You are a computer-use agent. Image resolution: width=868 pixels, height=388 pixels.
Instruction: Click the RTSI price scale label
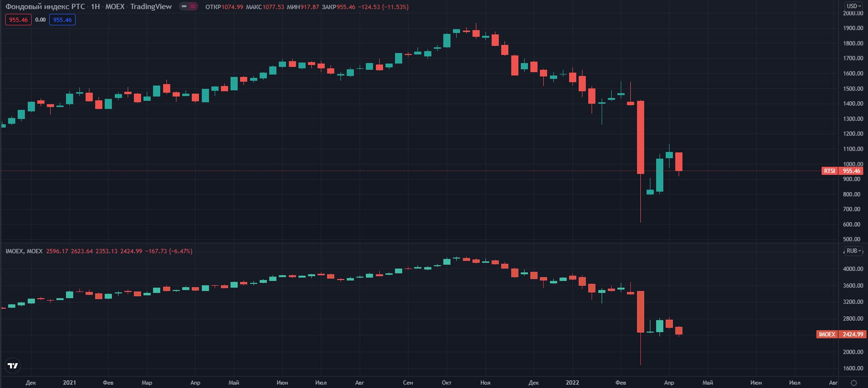tap(829, 171)
